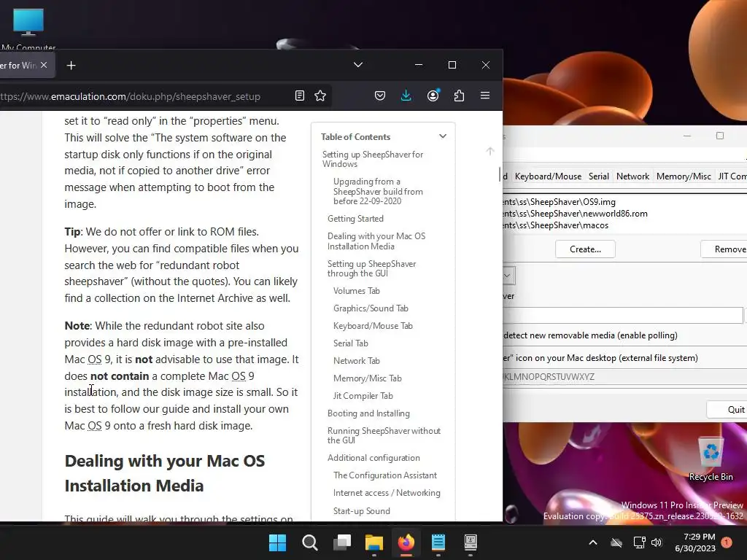Open Pocket save icon in Firefox

pyautogui.click(x=379, y=96)
